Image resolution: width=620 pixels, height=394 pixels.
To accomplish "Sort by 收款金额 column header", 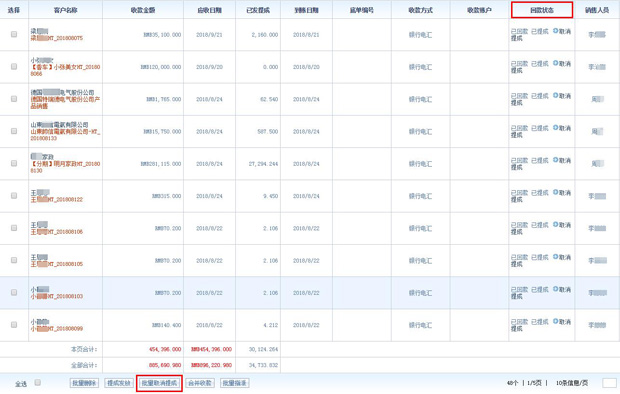I will [143, 10].
